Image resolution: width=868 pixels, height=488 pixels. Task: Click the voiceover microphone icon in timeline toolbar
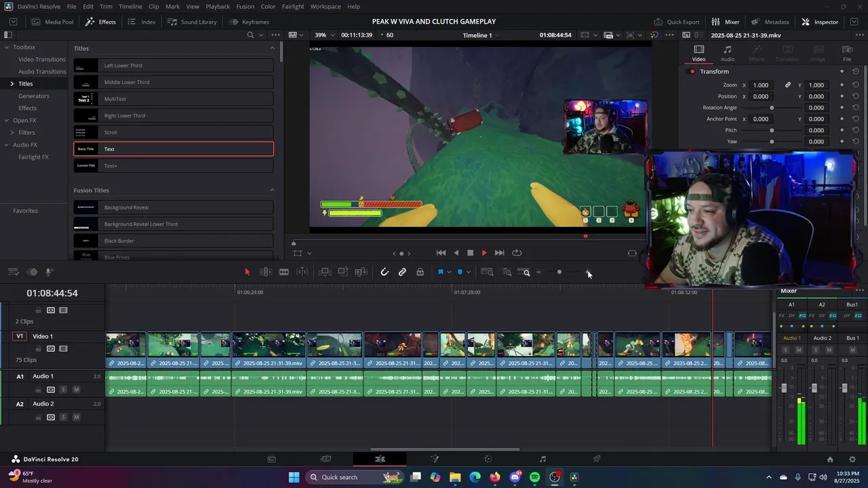(x=50, y=272)
